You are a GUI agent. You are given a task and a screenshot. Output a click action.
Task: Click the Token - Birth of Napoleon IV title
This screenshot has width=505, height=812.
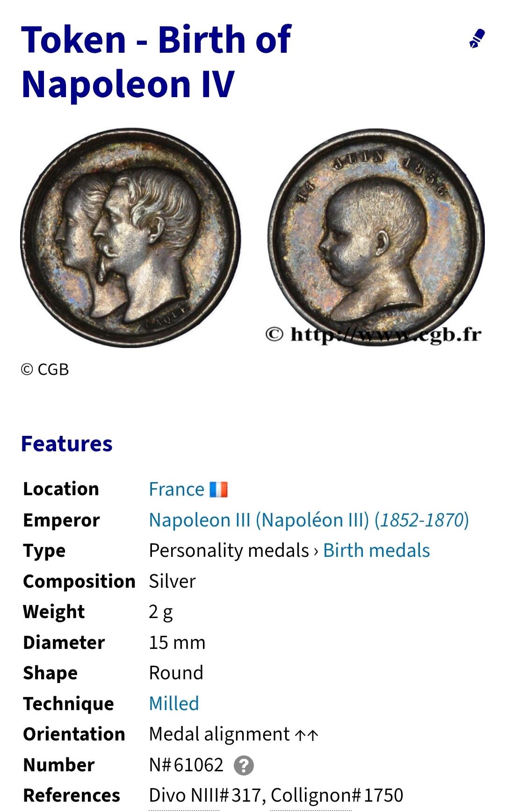pyautogui.click(x=157, y=62)
